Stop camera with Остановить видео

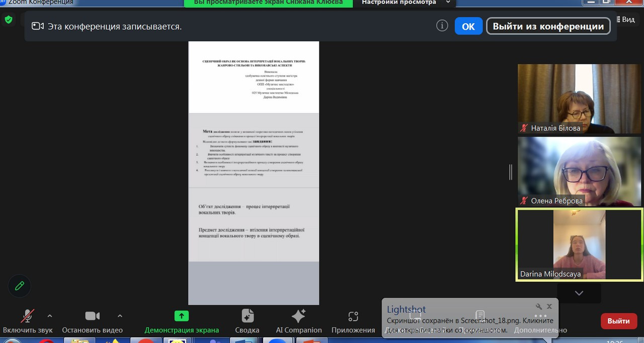[x=92, y=317]
